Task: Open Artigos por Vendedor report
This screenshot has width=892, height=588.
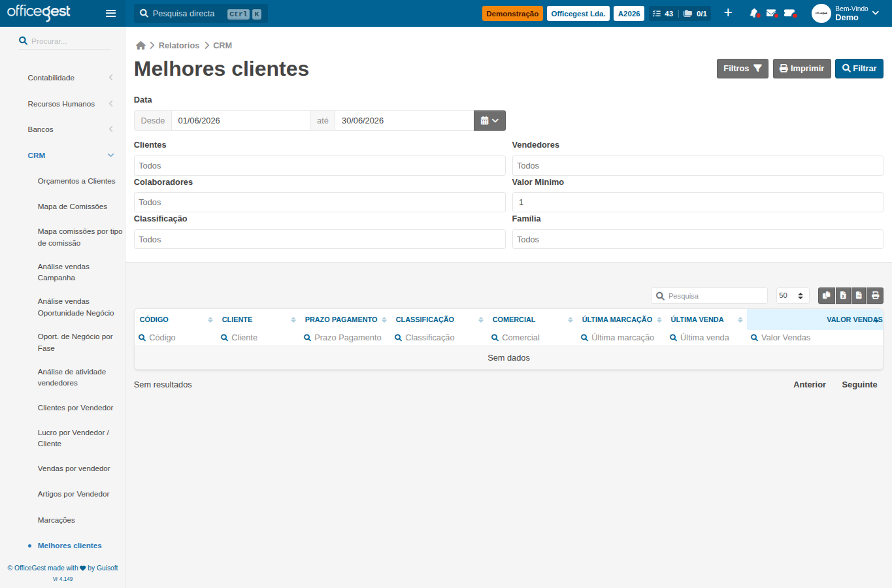Action: coord(73,494)
